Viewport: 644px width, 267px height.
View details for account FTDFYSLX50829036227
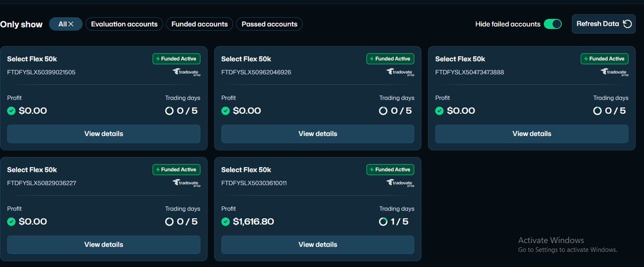[104, 244]
